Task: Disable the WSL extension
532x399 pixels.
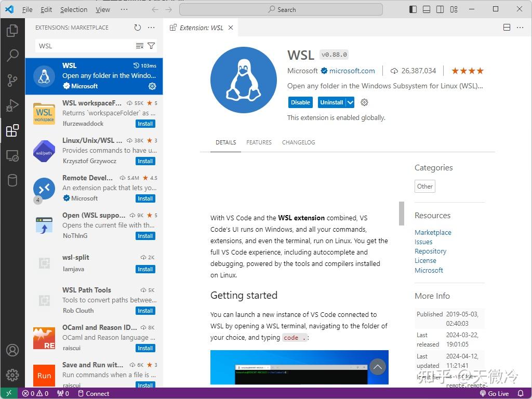Action: [x=300, y=102]
